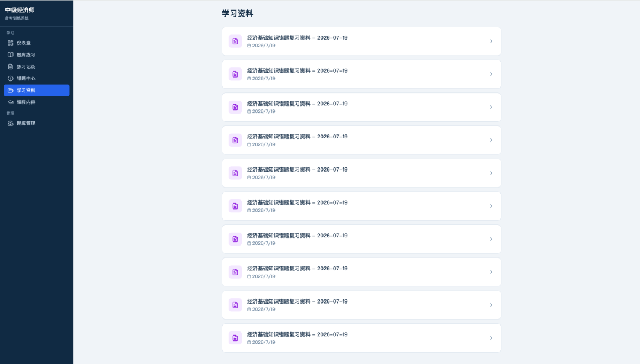Expand the first material using its chevron
This screenshot has height=364, width=640.
click(491, 41)
